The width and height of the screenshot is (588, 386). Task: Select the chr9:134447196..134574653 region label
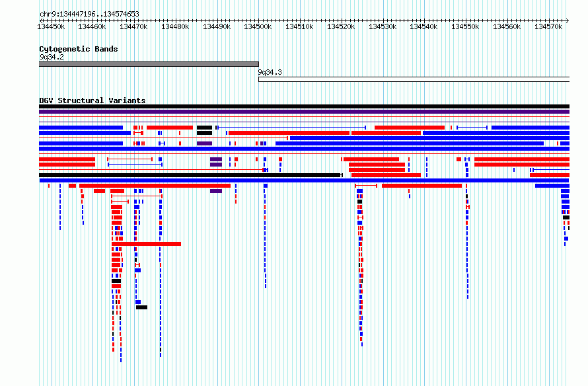pos(89,15)
